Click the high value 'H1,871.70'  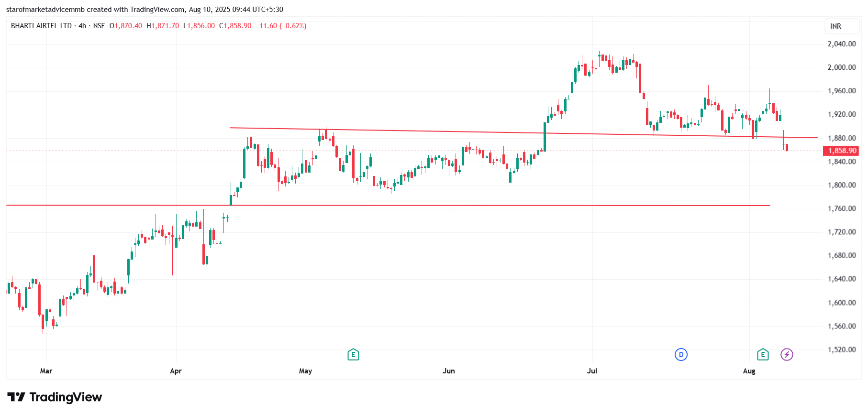[163, 26]
